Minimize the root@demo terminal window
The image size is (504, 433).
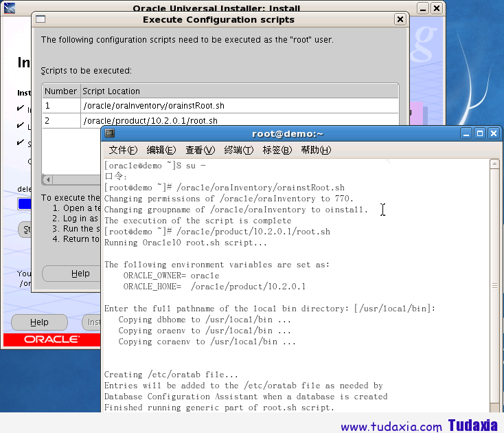click(466, 133)
